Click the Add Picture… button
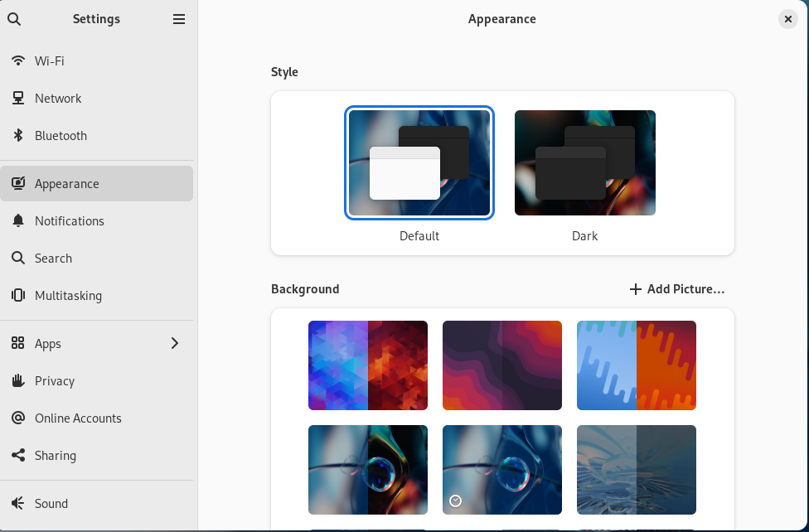Screen dimensions: 809x532 pos(677,289)
